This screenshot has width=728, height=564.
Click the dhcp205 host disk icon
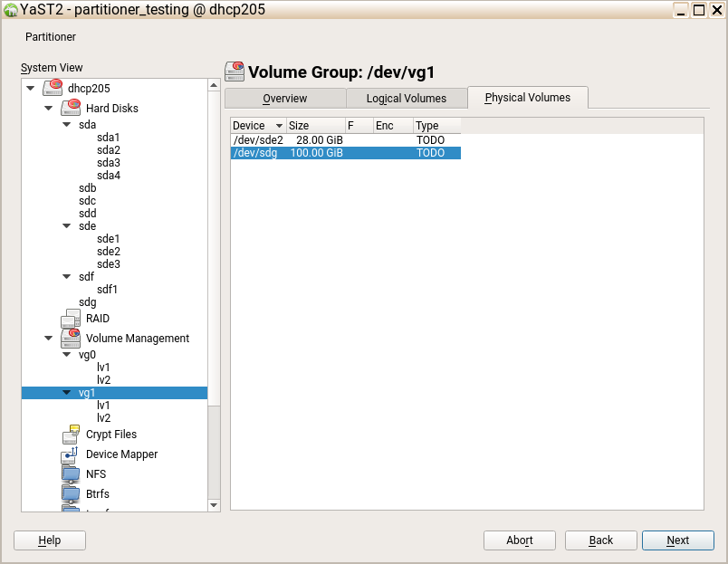click(x=53, y=89)
